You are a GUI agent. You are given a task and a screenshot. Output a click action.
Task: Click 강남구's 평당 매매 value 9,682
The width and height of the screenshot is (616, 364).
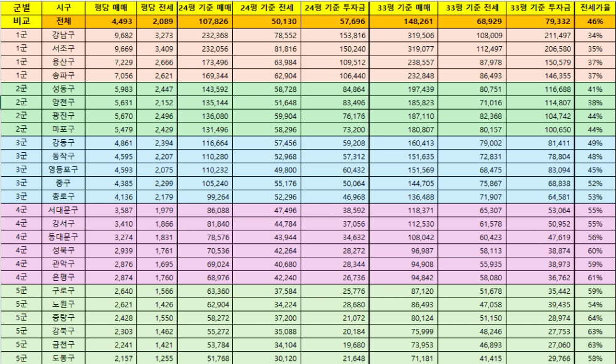point(111,35)
